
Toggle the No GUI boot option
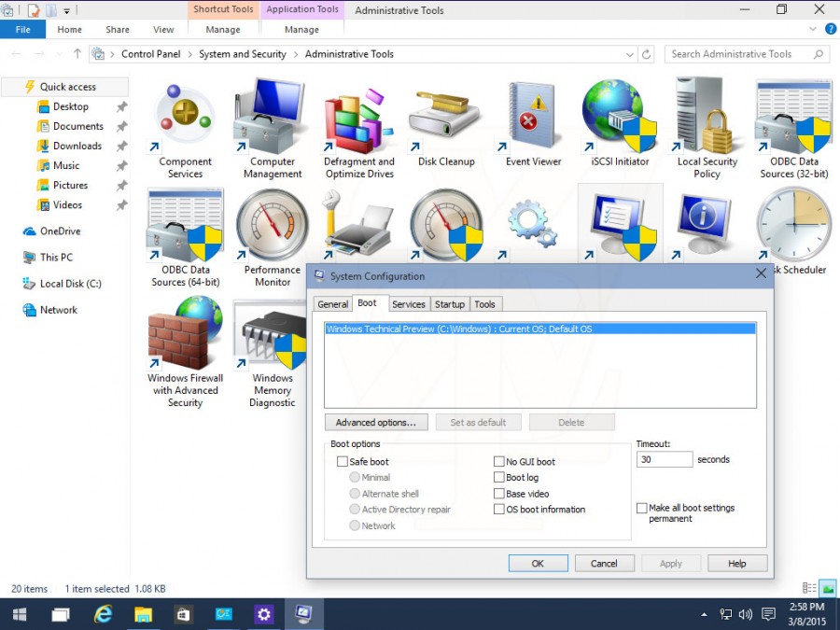(498, 461)
